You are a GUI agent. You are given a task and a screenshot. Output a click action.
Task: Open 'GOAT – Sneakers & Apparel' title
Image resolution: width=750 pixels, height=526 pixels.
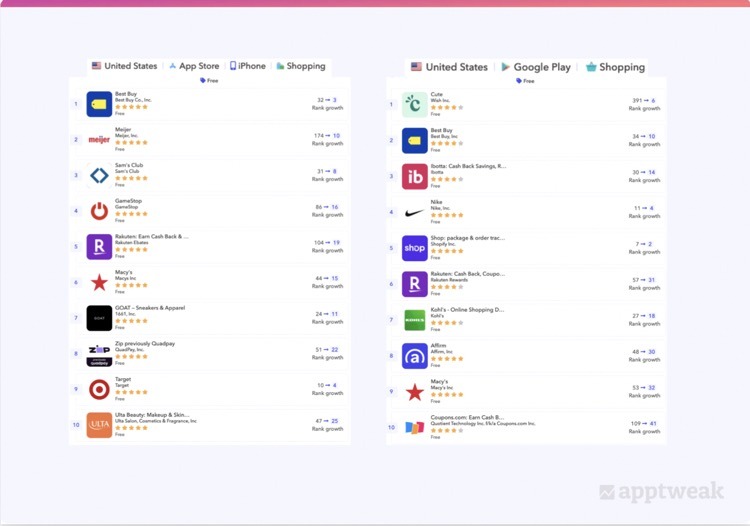150,308
